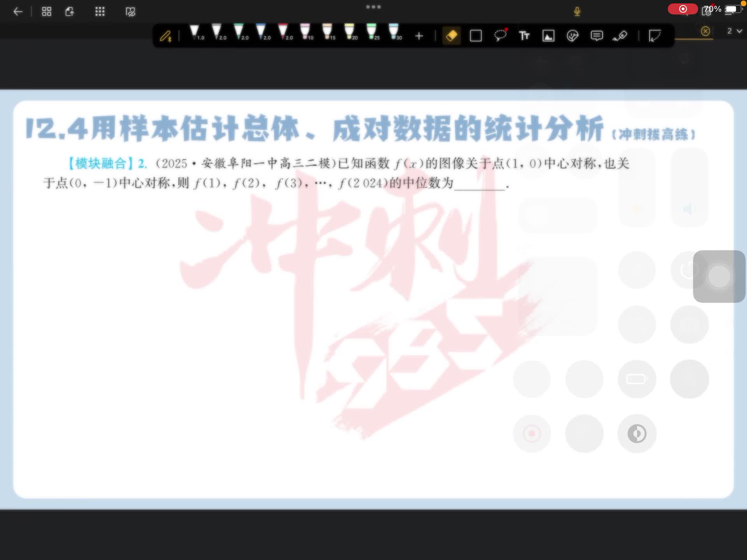The image size is (747, 560).
Task: Open the comment note tool
Action: pyautogui.click(x=596, y=36)
